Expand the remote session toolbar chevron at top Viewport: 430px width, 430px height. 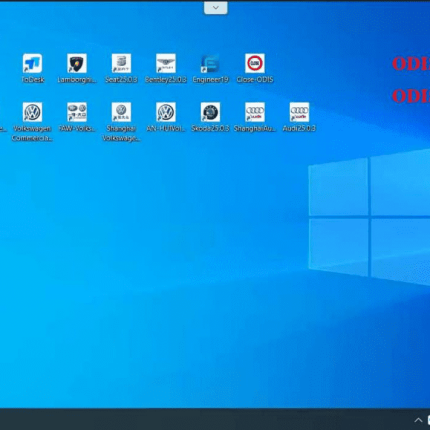[x=216, y=8]
